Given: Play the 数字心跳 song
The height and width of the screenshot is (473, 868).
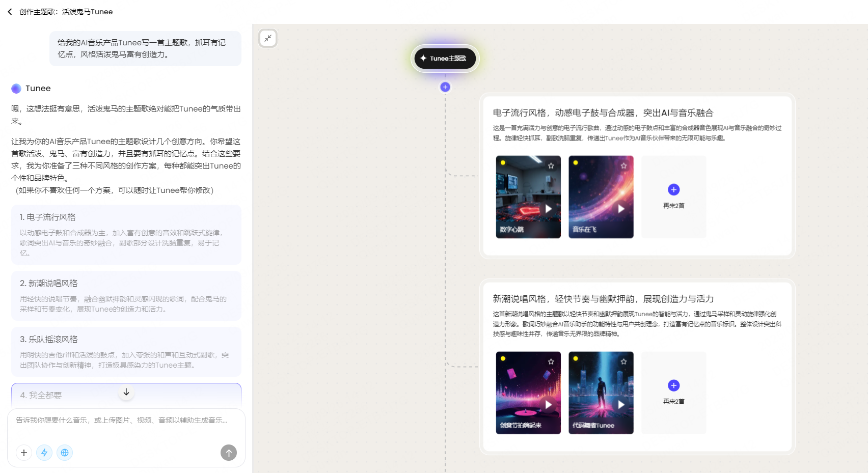Looking at the screenshot, I should [548, 209].
